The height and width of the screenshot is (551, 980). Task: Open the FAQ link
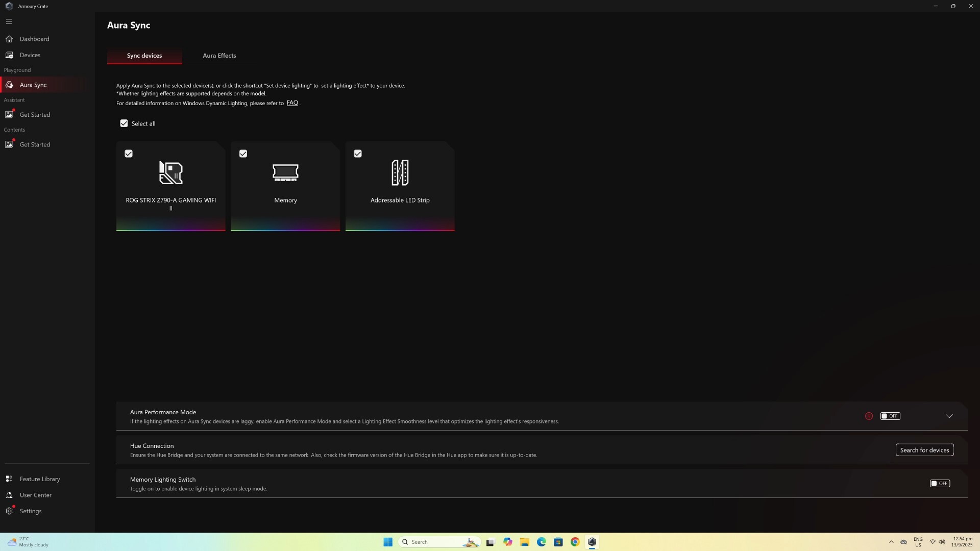coord(292,103)
